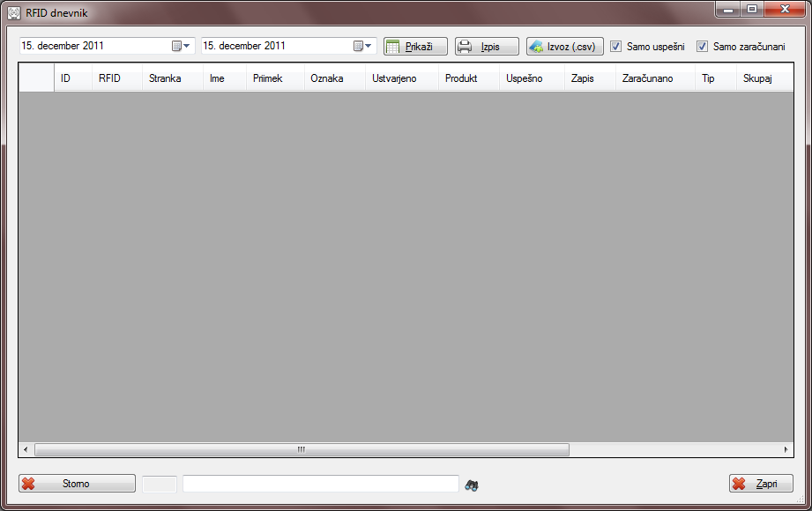
Task: Click the scrollbar left arrow
Action: (x=26, y=449)
